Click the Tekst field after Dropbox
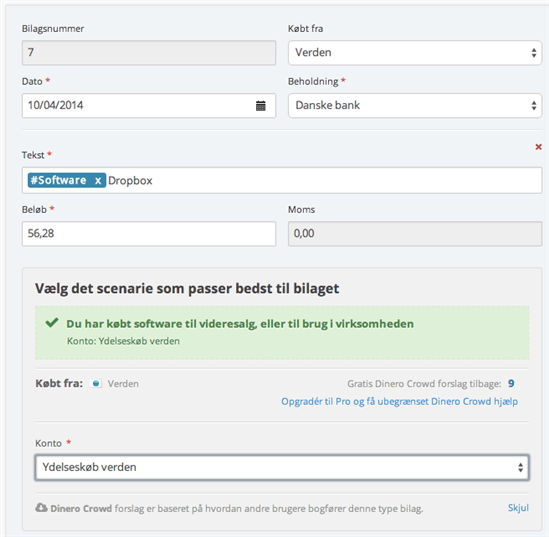 click(347, 181)
